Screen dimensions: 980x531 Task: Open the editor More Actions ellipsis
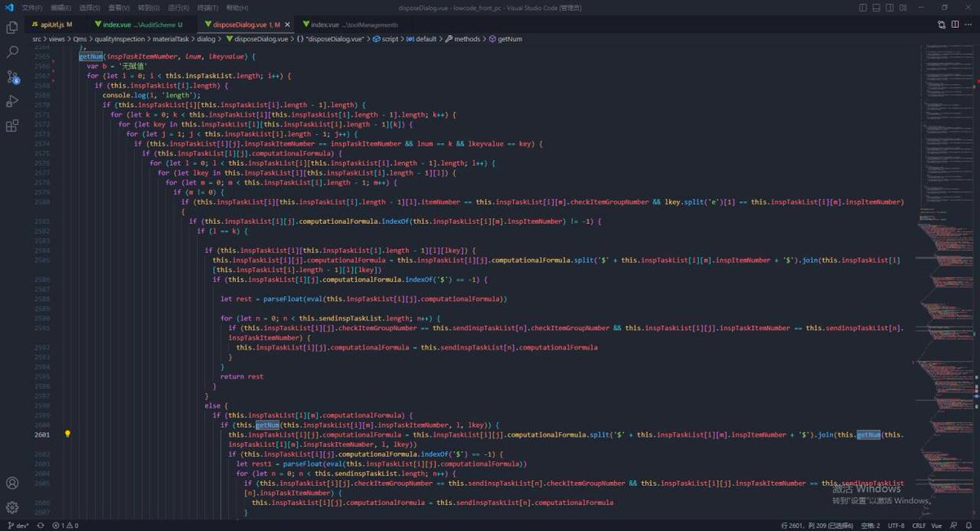point(968,25)
